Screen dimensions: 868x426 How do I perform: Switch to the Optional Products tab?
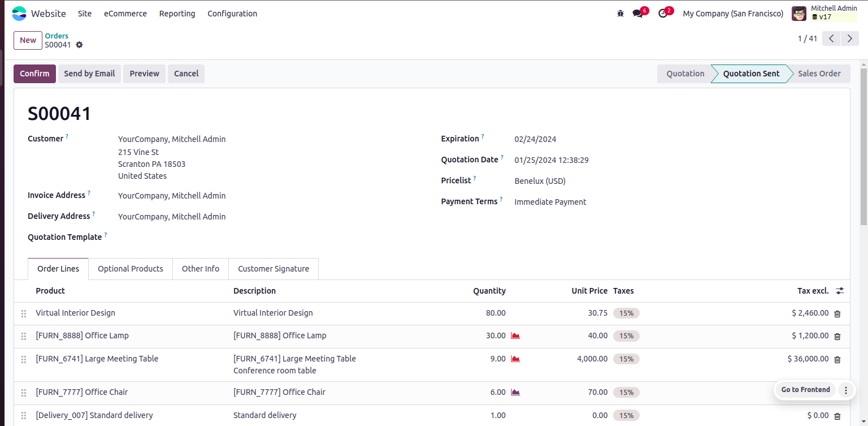point(131,269)
